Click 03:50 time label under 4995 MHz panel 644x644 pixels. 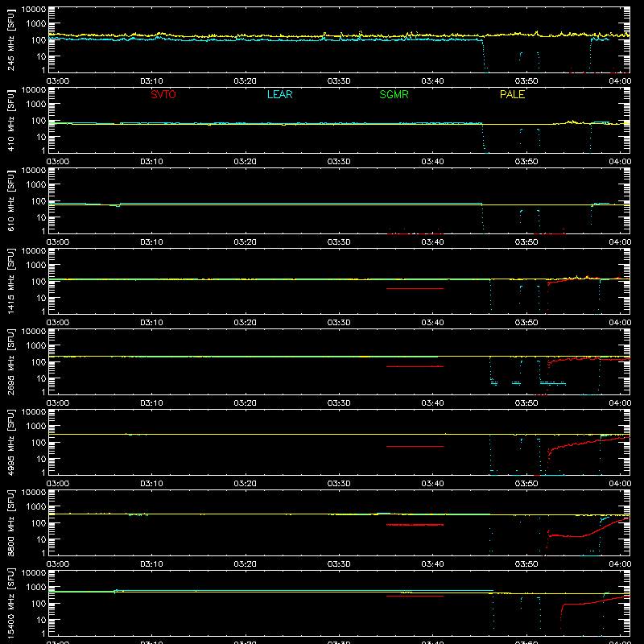coord(526,484)
